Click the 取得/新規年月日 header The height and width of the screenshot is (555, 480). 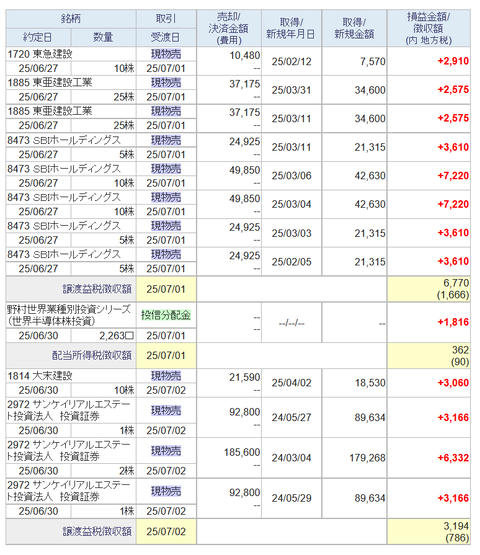click(x=291, y=28)
